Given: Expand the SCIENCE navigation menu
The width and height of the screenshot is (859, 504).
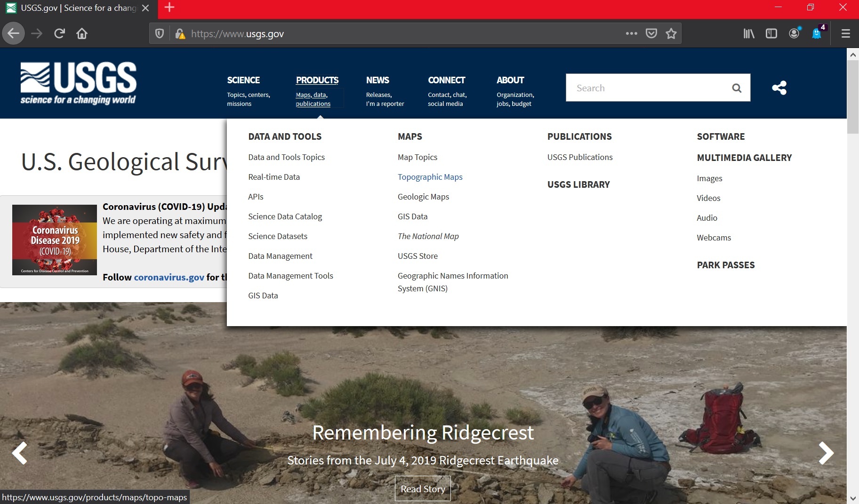Looking at the screenshot, I should tap(243, 80).
